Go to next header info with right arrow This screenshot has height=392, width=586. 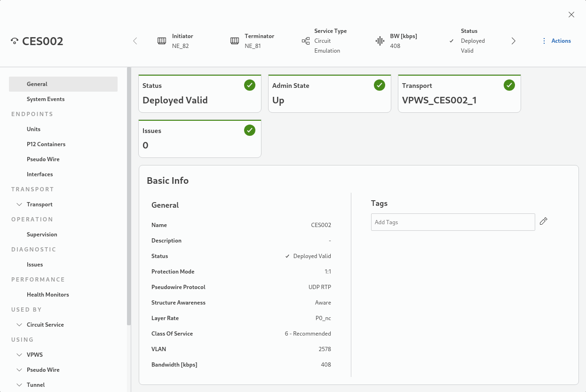click(x=514, y=41)
